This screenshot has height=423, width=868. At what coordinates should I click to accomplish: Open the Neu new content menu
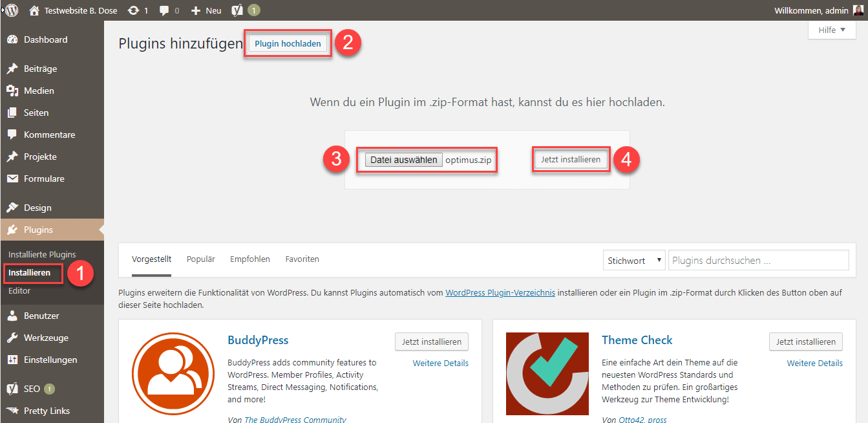pos(207,10)
